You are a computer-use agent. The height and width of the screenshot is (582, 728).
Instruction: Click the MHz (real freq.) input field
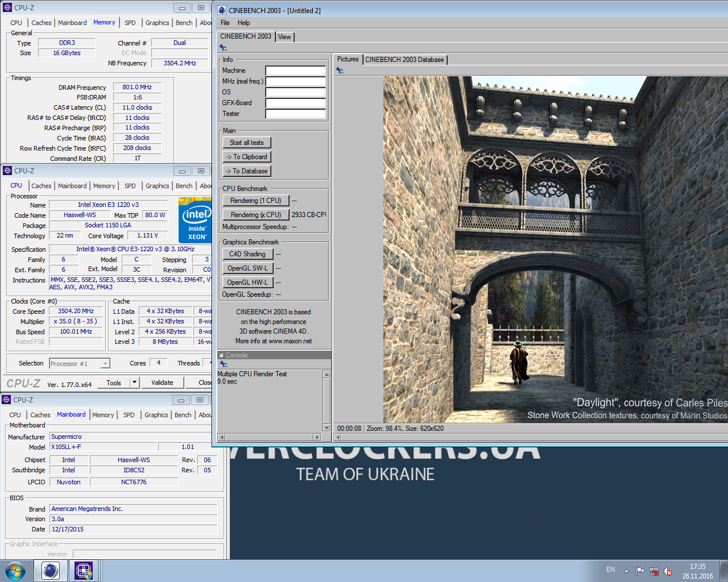point(296,82)
